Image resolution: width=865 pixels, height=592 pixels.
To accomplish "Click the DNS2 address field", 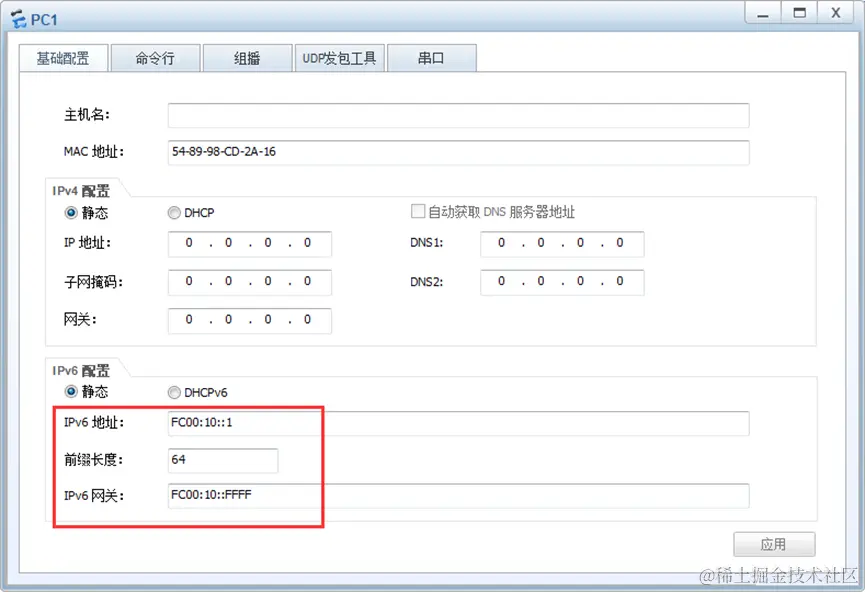I will point(562,282).
